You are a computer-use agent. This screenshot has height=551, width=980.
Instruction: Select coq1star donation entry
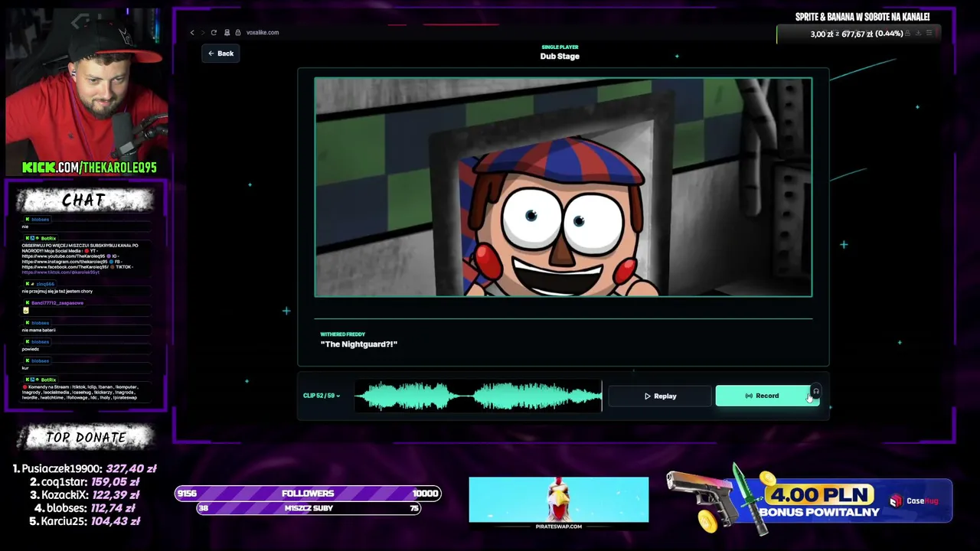[84, 482]
